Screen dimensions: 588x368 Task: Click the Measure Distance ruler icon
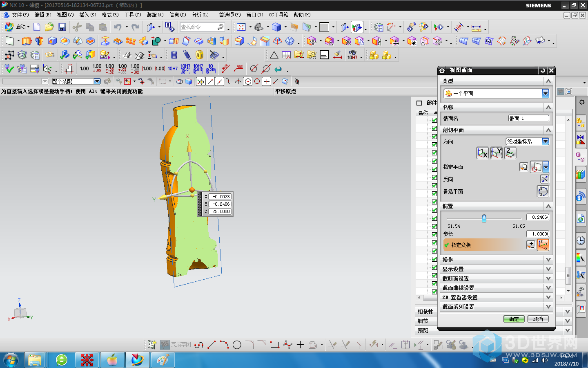[476, 27]
